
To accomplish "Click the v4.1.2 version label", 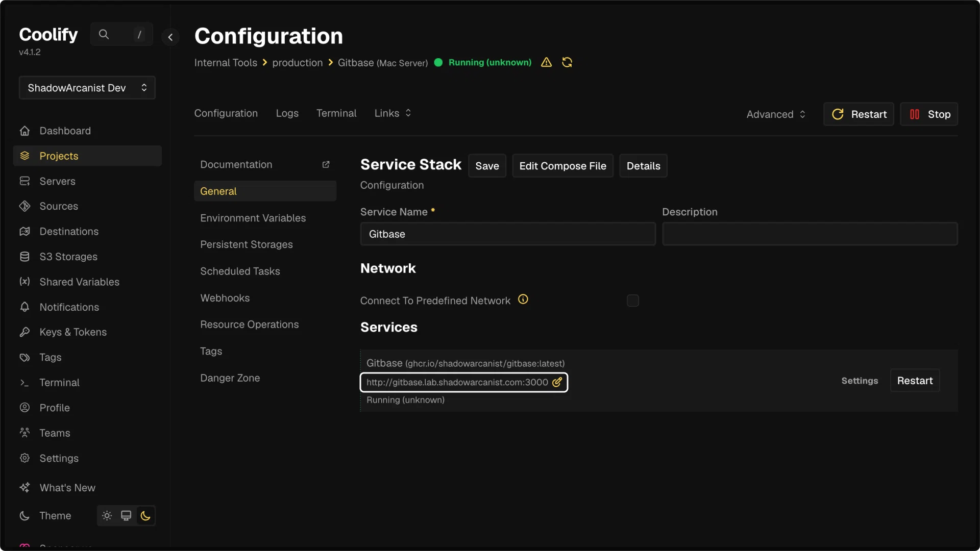I will [30, 52].
